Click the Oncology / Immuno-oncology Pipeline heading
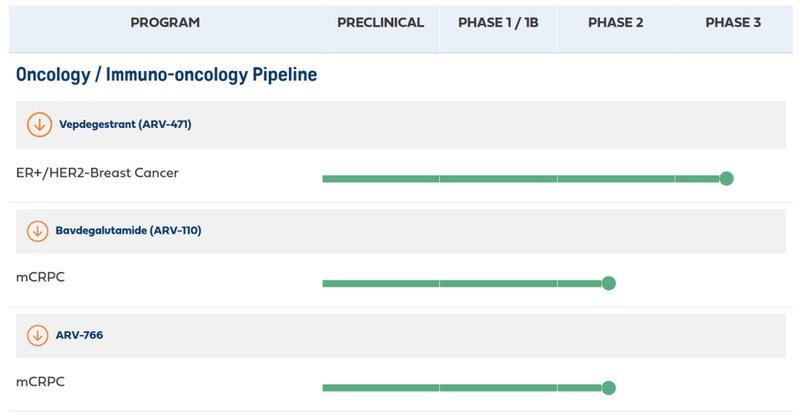The image size is (800, 417). click(167, 75)
